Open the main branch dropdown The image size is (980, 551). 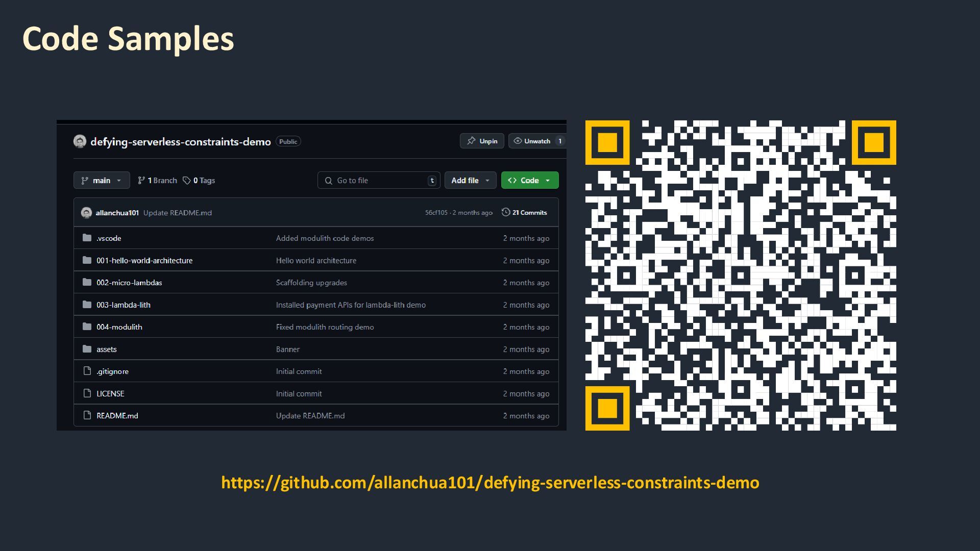click(102, 181)
